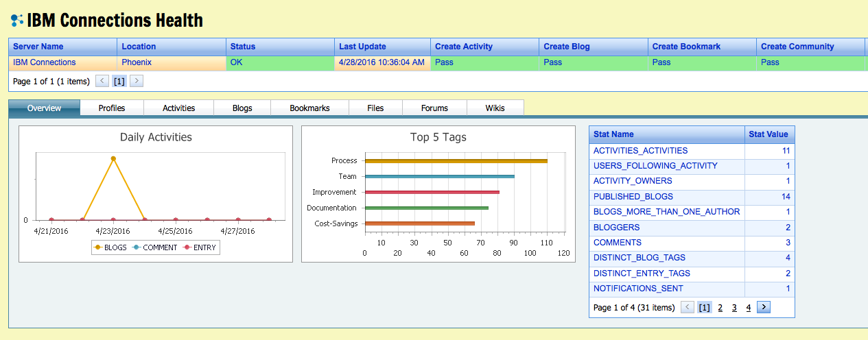Select the USERS_FOLLOWING_ACTIVITY stat row
The image size is (868, 340).
pyautogui.click(x=692, y=166)
